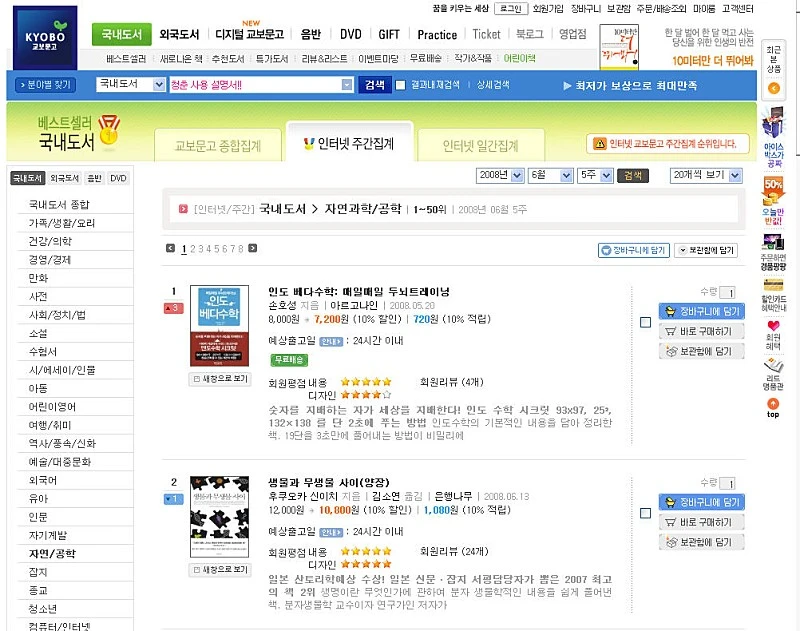Click the blue 검색 search button
800x631 pixels.
pos(375,85)
